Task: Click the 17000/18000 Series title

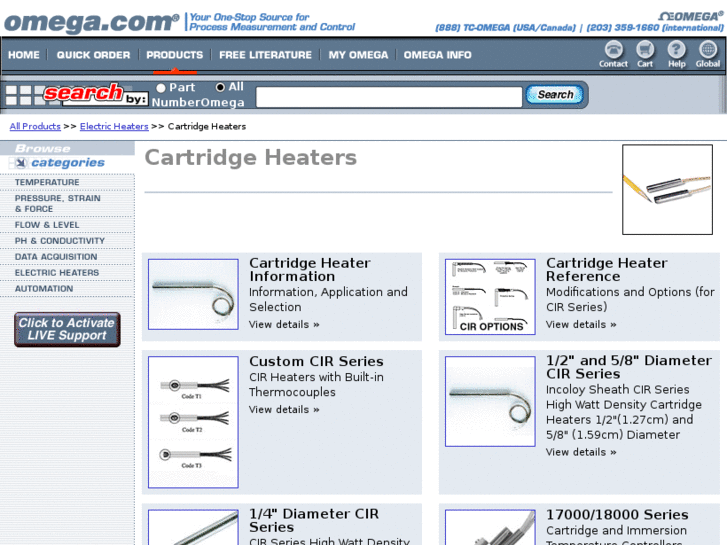Action: click(x=617, y=514)
